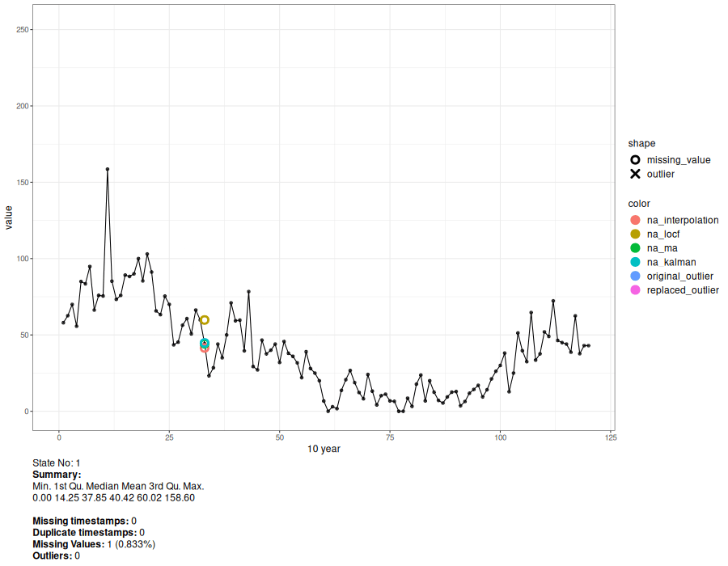The image size is (728, 566).
Task: Click the last data point of the series
Action: click(589, 345)
